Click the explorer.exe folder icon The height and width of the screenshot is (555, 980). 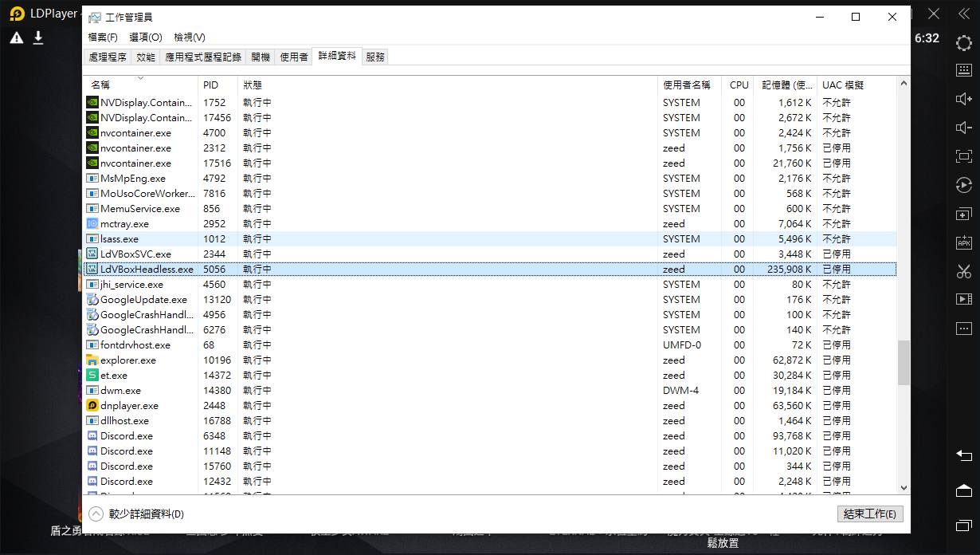pyautogui.click(x=92, y=360)
